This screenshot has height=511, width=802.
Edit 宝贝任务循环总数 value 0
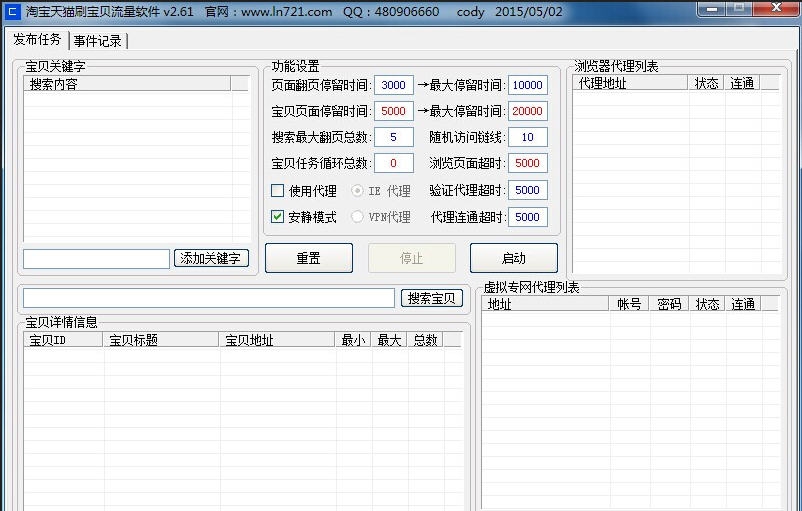394,163
